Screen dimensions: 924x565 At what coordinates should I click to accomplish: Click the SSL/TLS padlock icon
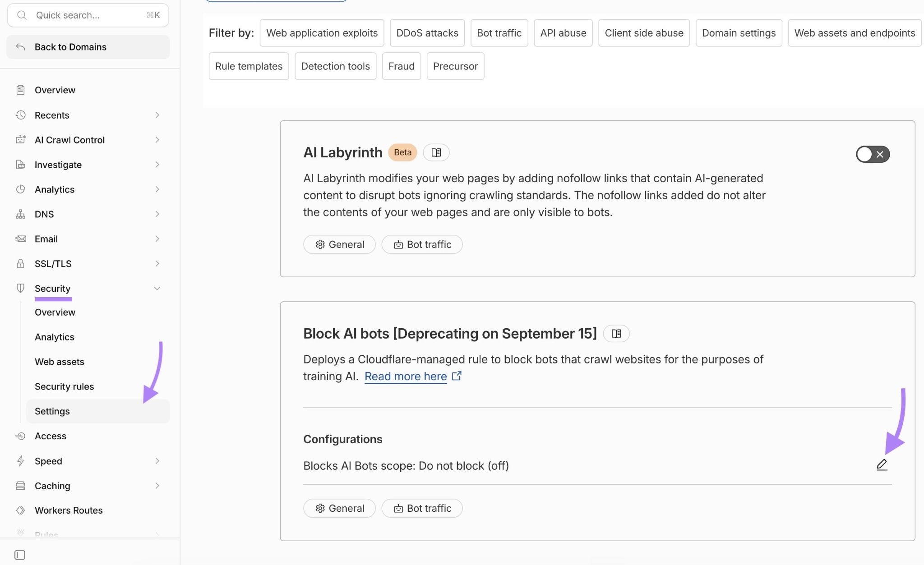click(20, 264)
